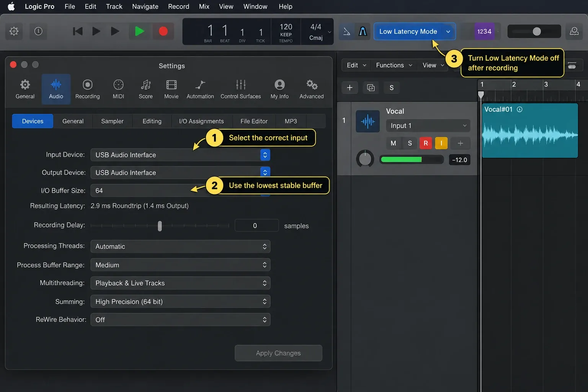Image resolution: width=588 pixels, height=392 pixels.
Task: Open the Recording settings pane
Action: pos(87,89)
